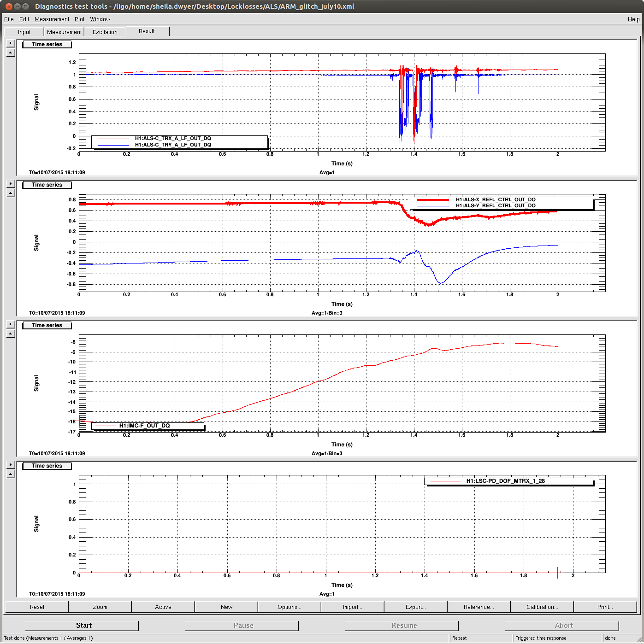Expand options arrow of second Time series plot

tap(11, 183)
